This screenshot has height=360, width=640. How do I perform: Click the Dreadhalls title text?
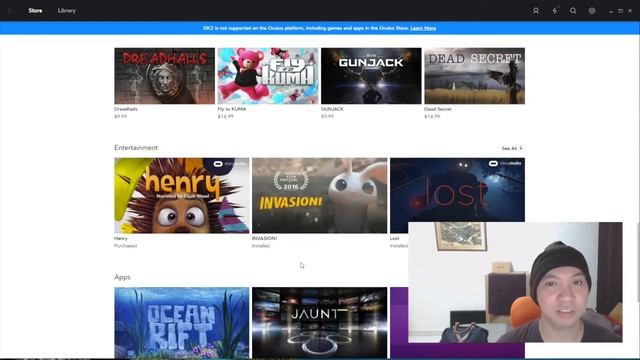126,109
